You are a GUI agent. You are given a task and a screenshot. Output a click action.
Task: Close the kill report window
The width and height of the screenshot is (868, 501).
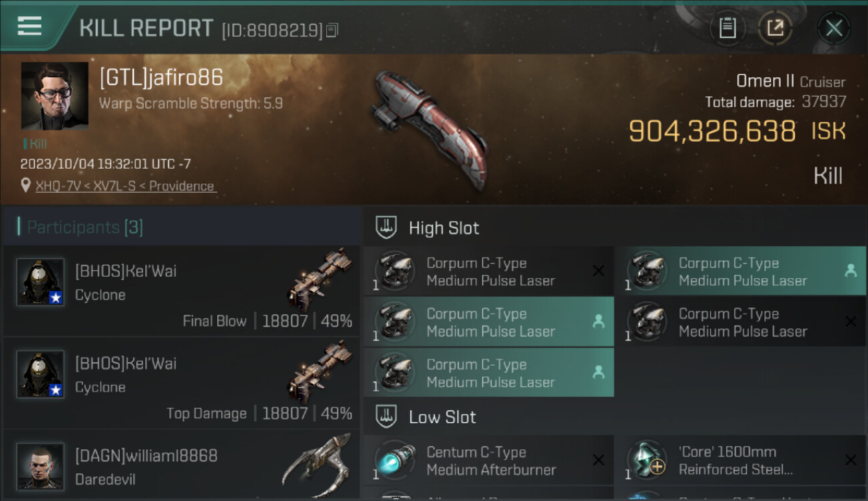click(x=834, y=28)
